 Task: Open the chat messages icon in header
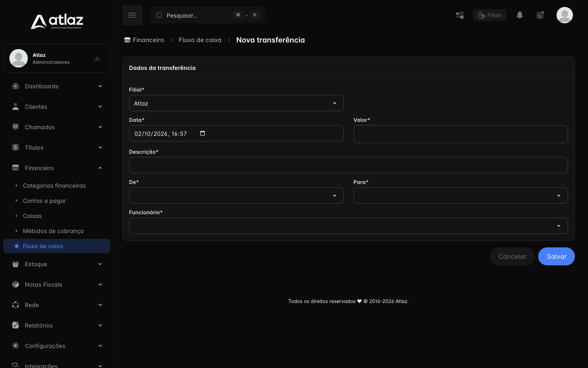[x=540, y=15]
